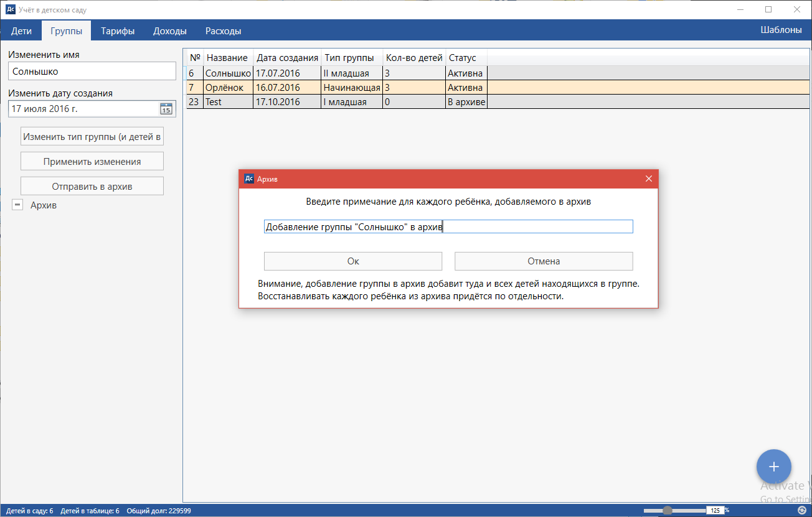Click the app icon in title bar
This screenshot has width=812, height=517.
[x=9, y=9]
